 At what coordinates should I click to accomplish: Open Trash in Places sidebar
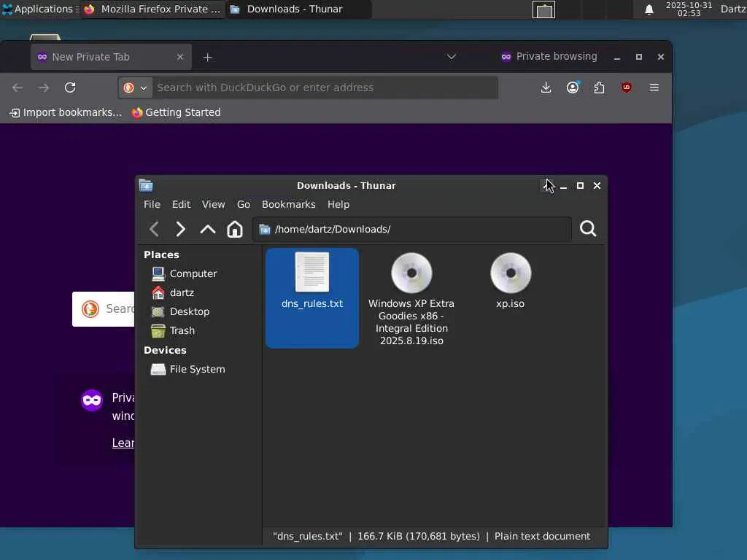click(172, 330)
